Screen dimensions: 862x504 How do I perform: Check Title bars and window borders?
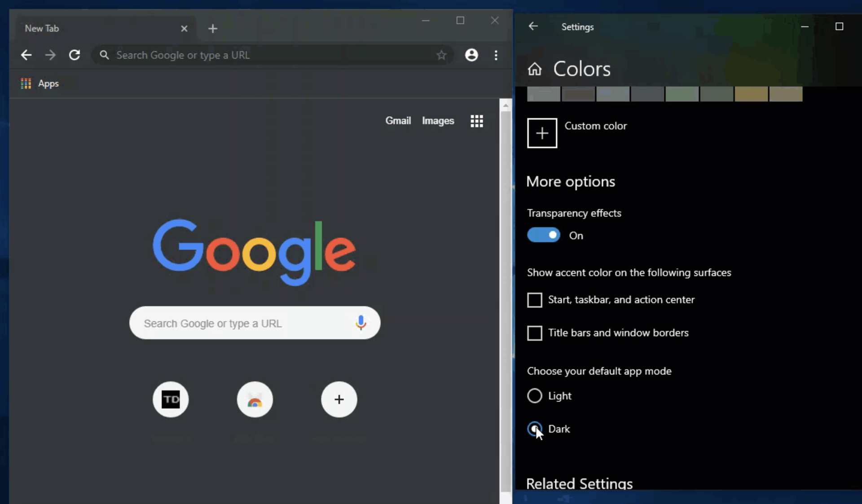534,333
